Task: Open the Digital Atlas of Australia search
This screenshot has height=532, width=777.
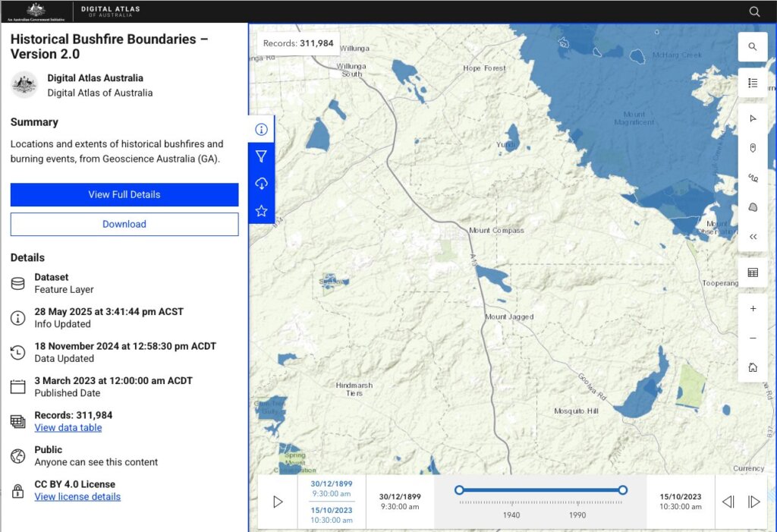Action: coord(753,11)
